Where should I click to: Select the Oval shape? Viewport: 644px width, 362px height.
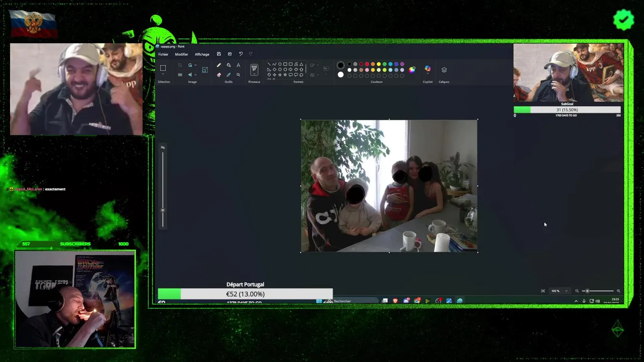pyautogui.click(x=280, y=64)
